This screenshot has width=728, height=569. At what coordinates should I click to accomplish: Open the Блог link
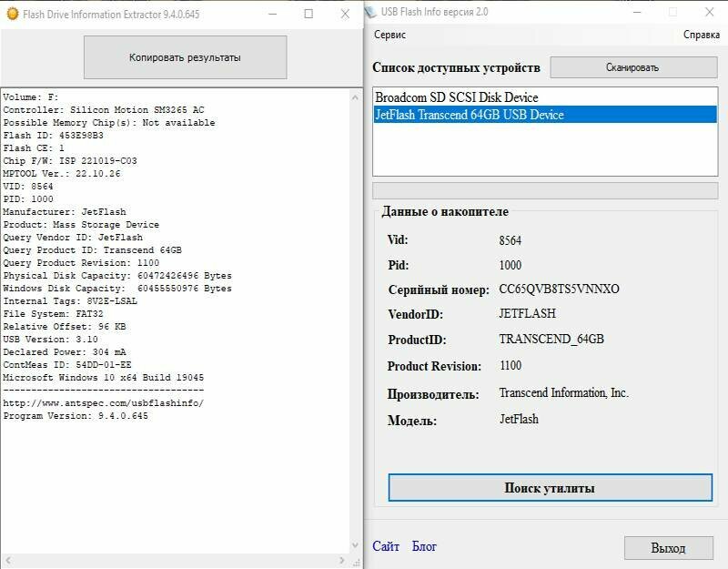(x=424, y=546)
